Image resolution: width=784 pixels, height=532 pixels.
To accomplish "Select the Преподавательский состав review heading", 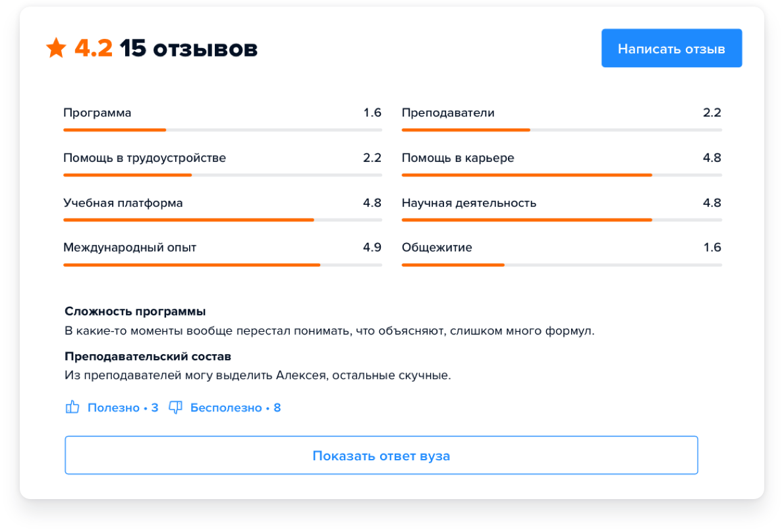I will [x=148, y=356].
